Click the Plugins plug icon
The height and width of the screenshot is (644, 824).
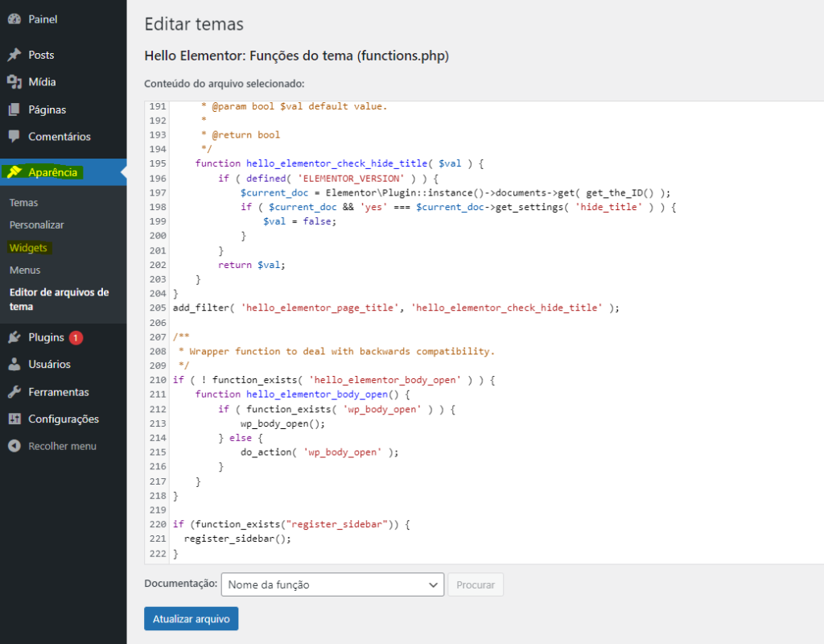14,337
